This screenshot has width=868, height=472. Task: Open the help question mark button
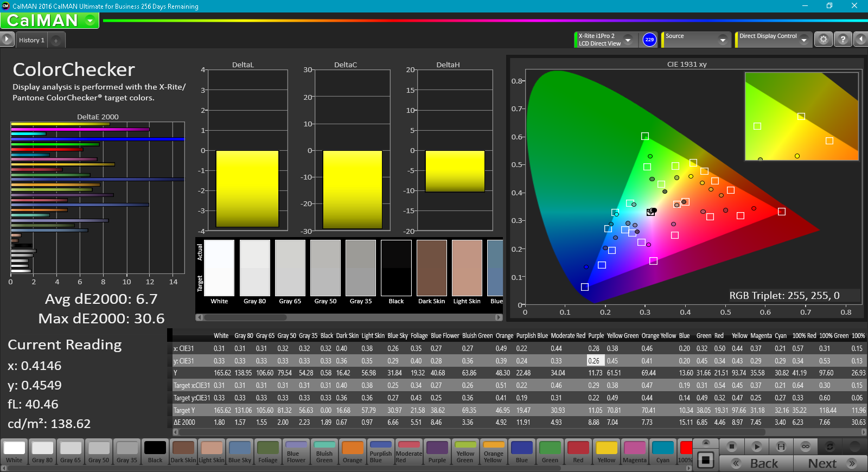pyautogui.click(x=843, y=39)
